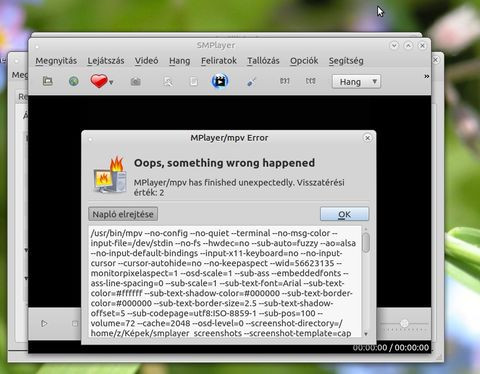Screen dimensions: 480x374
Task: Click the burning computer error icon
Action: pos(110,175)
